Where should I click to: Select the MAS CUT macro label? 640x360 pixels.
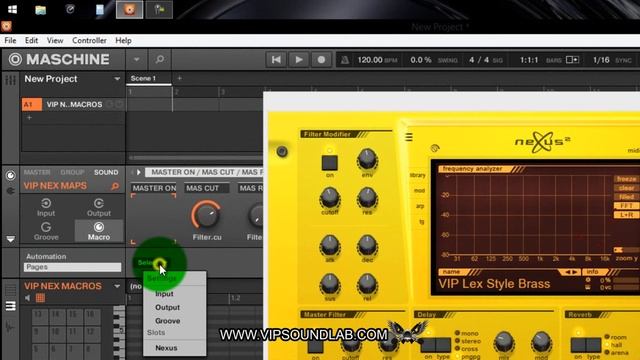coord(207,188)
